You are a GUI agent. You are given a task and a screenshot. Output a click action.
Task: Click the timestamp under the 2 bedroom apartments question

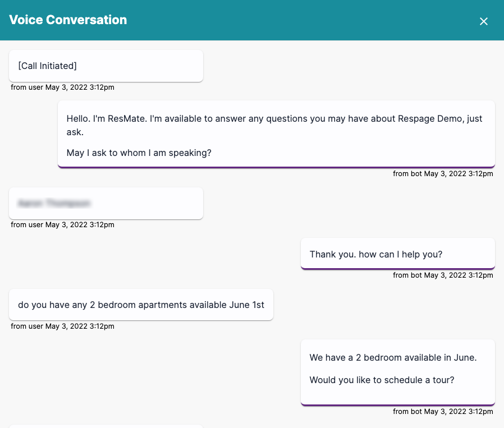tap(62, 326)
